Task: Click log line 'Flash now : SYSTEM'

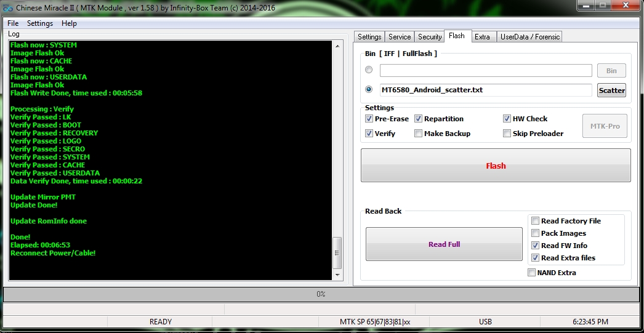Action: tap(44, 45)
